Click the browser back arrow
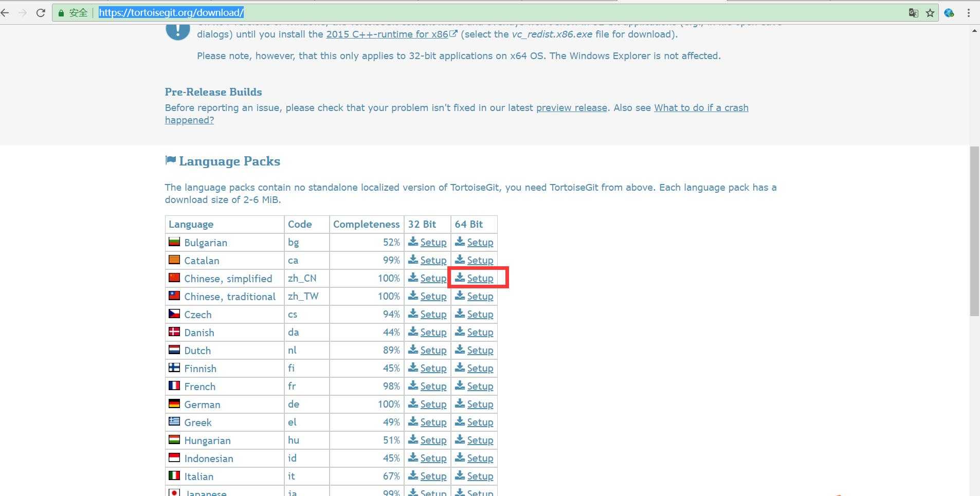Image resolution: width=980 pixels, height=496 pixels. [x=5, y=13]
